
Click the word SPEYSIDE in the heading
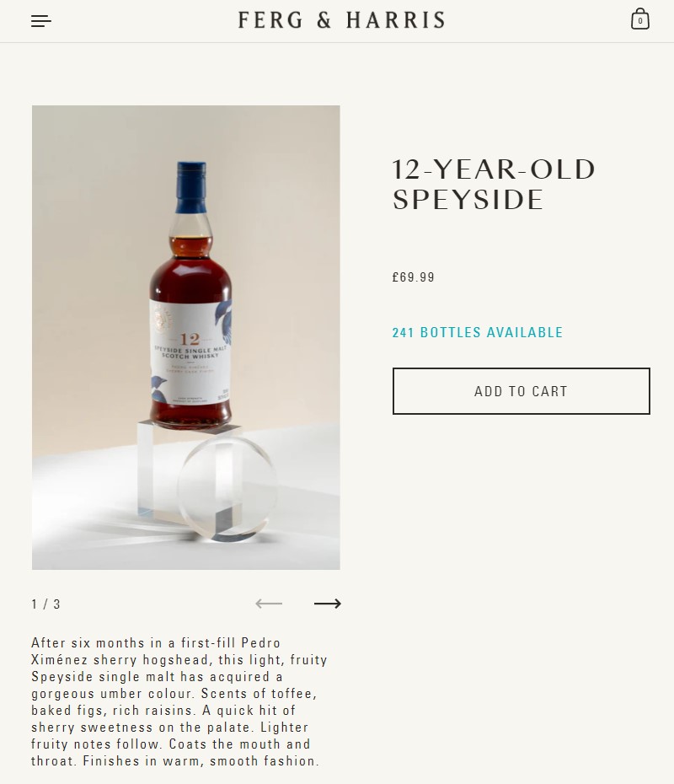pos(468,200)
